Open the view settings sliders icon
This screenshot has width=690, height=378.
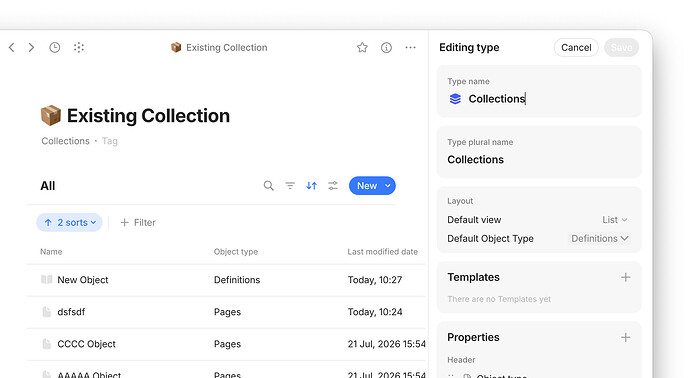[x=333, y=186]
